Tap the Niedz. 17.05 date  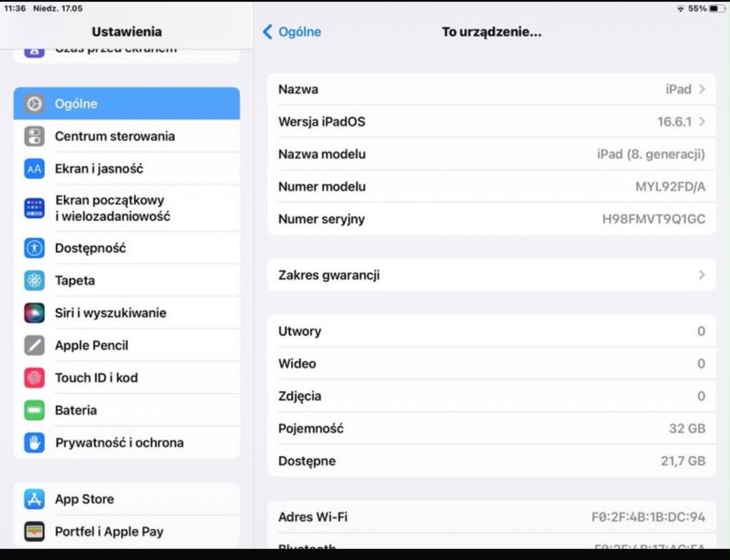(58, 8)
